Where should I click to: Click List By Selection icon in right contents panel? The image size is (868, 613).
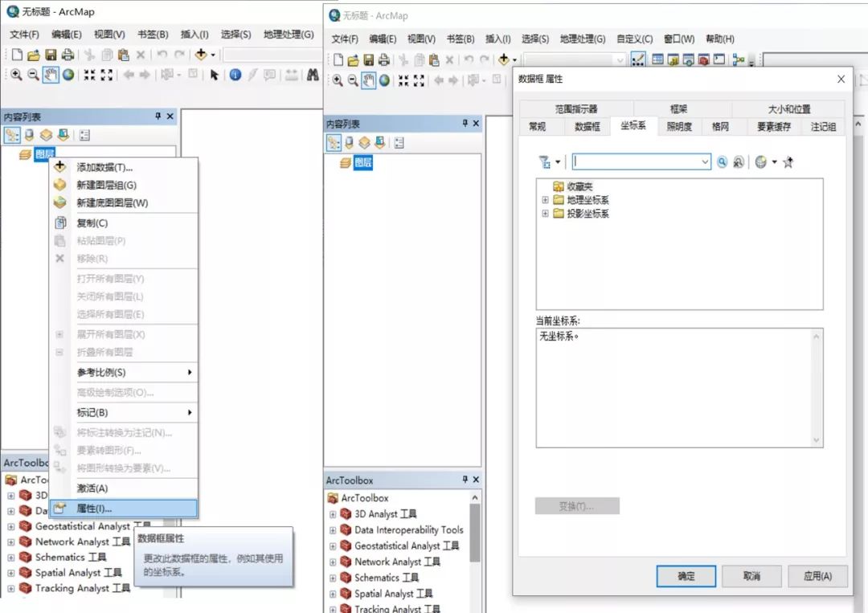point(379,143)
